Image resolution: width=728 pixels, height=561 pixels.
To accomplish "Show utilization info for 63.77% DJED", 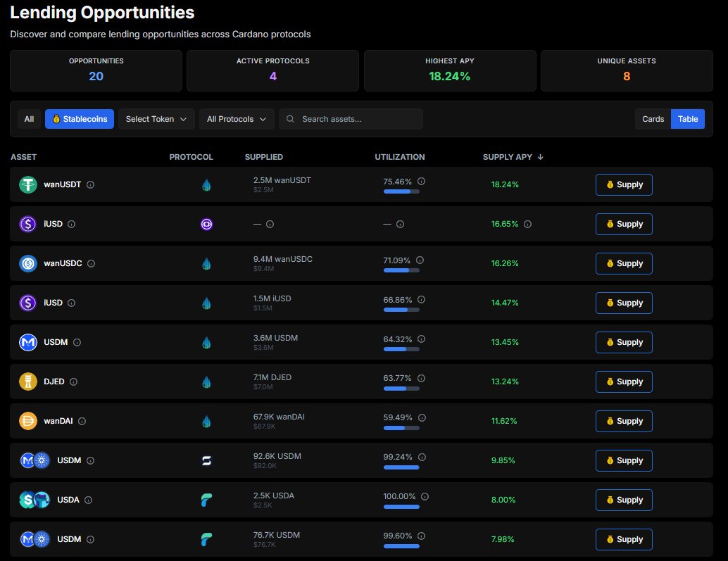I will click(x=421, y=379).
